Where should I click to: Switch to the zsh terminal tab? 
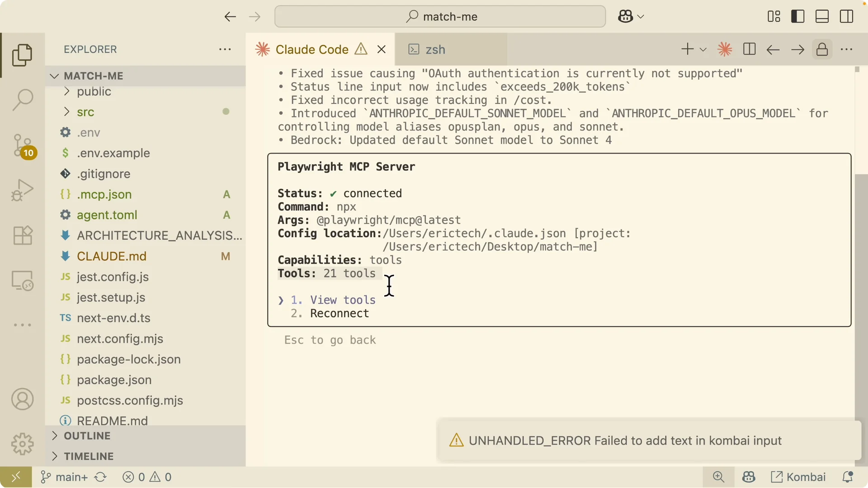[451, 49]
